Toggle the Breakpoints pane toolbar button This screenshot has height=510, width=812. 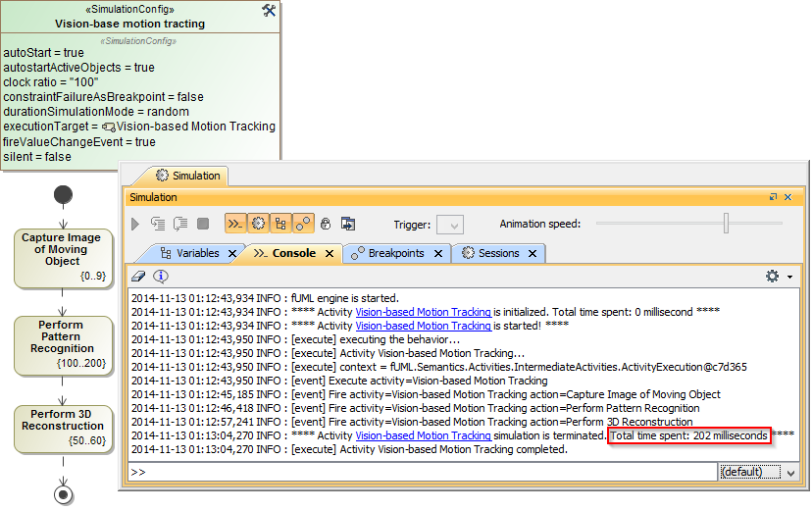tap(303, 225)
